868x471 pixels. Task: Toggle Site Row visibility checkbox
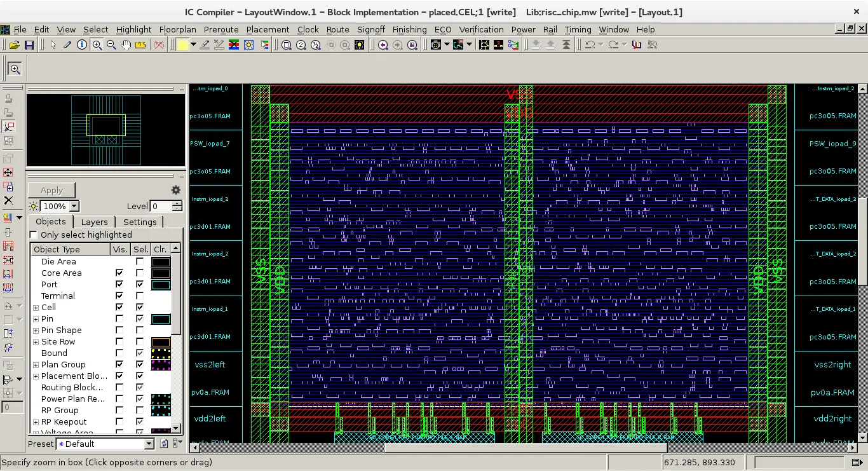point(119,341)
